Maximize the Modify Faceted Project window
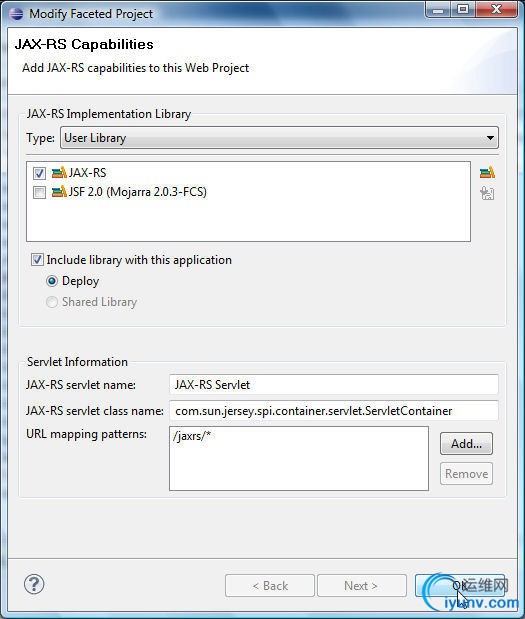This screenshot has height=619, width=525. 462,9
